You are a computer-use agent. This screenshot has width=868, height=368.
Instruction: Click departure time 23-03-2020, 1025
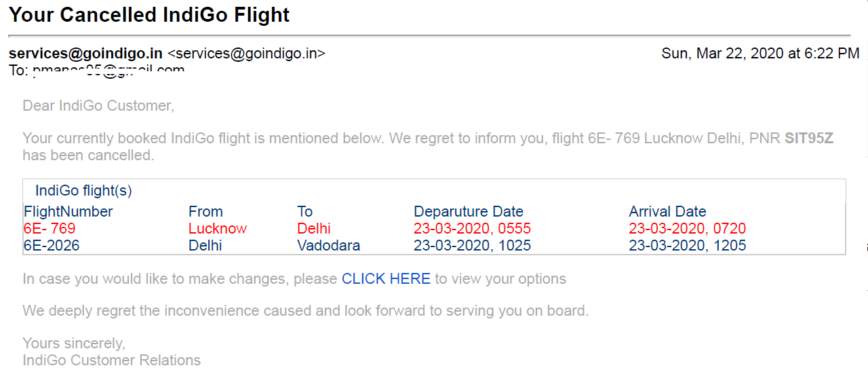473,246
